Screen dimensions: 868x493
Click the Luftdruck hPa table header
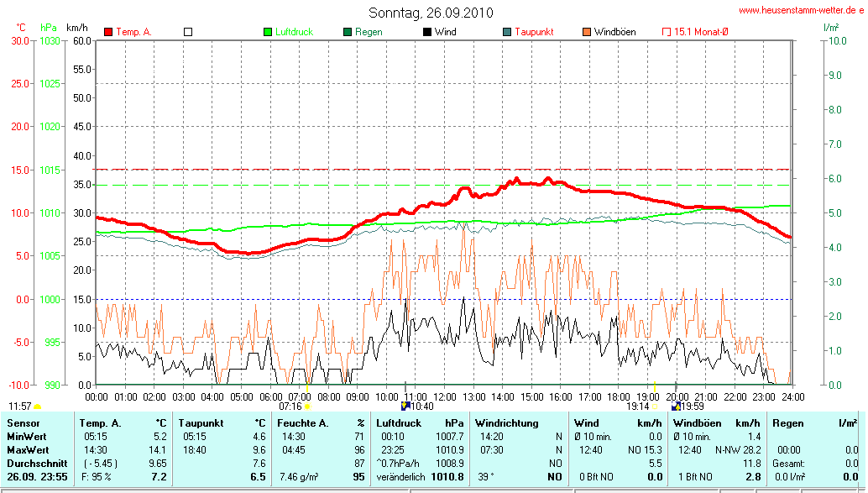(420, 423)
